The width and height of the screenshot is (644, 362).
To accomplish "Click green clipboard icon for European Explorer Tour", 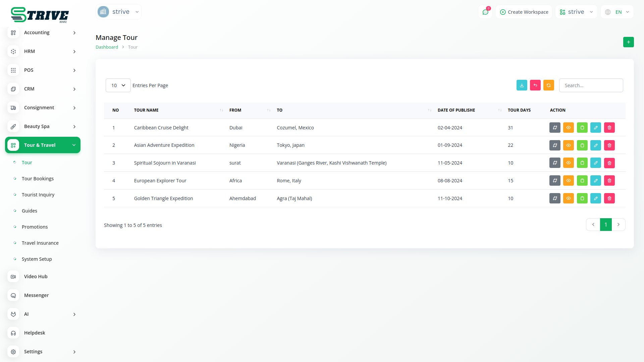I will 582,181.
